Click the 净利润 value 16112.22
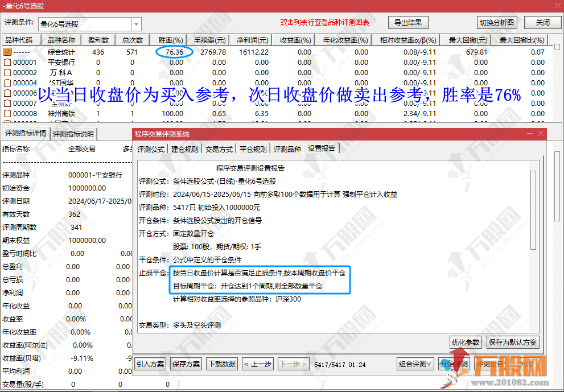Viewport: 564px width, 392px height. click(x=254, y=52)
